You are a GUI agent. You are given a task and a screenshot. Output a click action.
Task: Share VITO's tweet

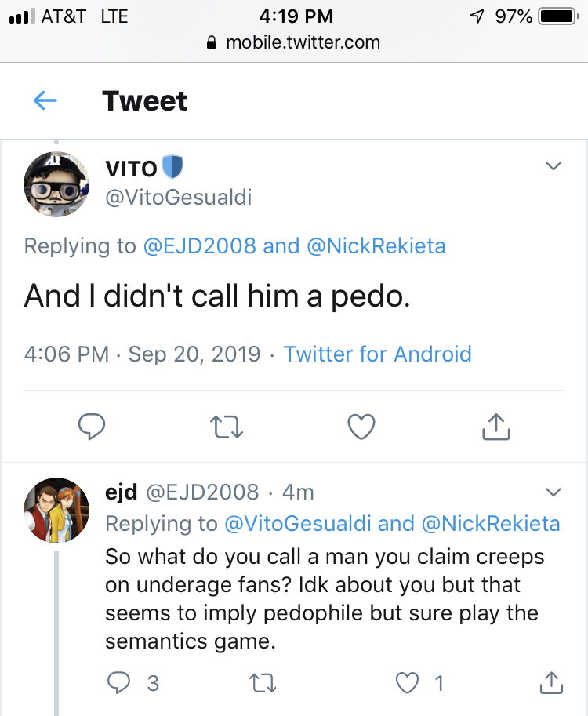tap(495, 427)
